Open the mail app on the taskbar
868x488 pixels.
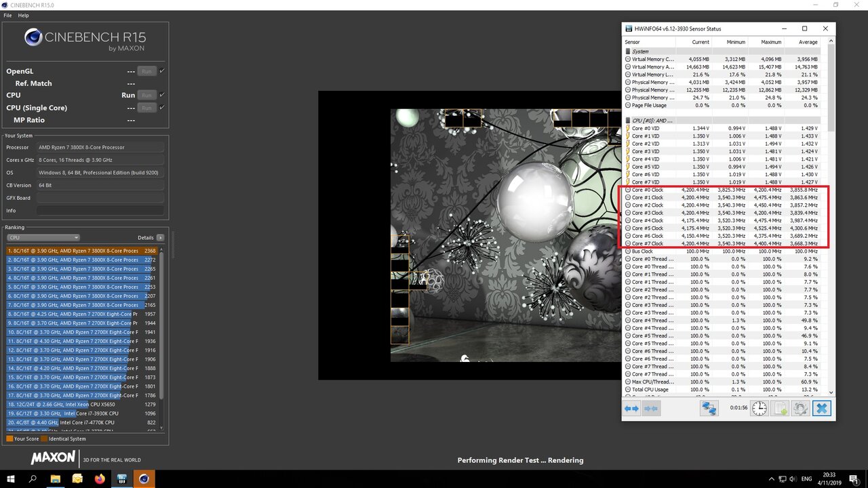(77, 479)
